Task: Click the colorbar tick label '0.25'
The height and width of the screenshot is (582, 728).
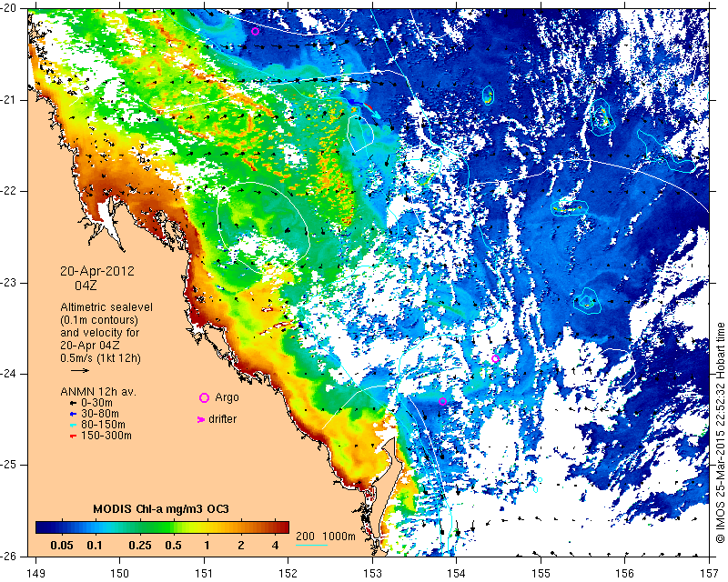Action: (x=140, y=546)
